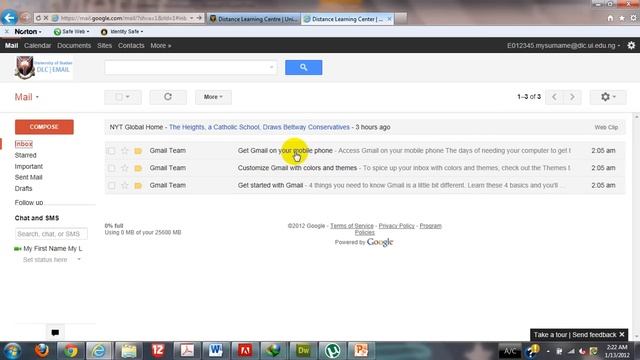
Task: Click the Terms of Service link
Action: pos(351,226)
